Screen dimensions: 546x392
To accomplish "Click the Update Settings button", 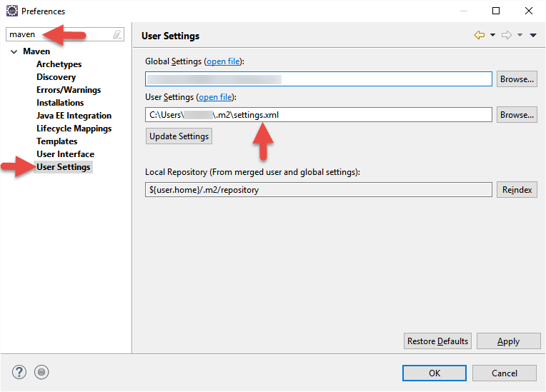I will 179,136.
